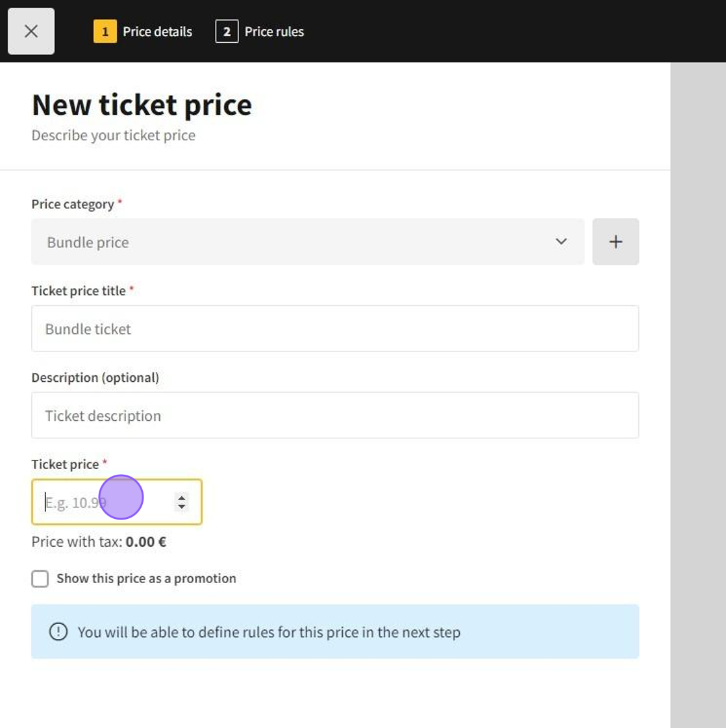
Task: Click the gray backdrop beside the panel
Action: [x=698, y=390]
